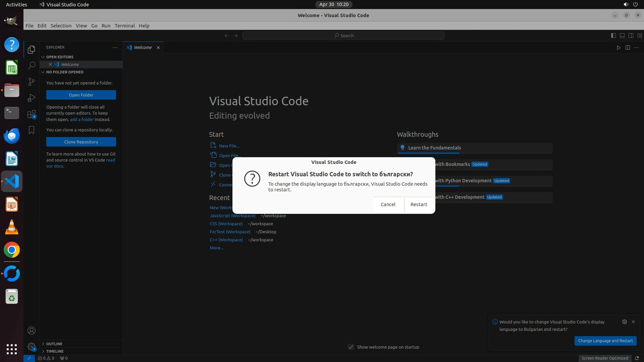Open the Run and Debug view icon

[32, 98]
